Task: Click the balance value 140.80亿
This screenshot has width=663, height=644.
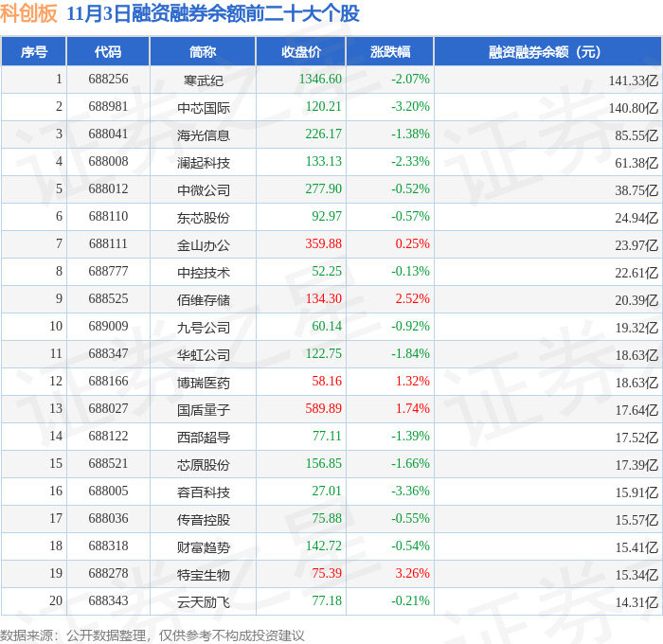Action: click(x=634, y=108)
